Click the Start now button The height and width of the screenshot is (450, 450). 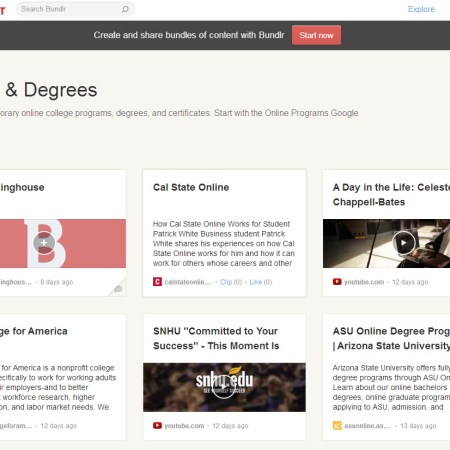316,35
